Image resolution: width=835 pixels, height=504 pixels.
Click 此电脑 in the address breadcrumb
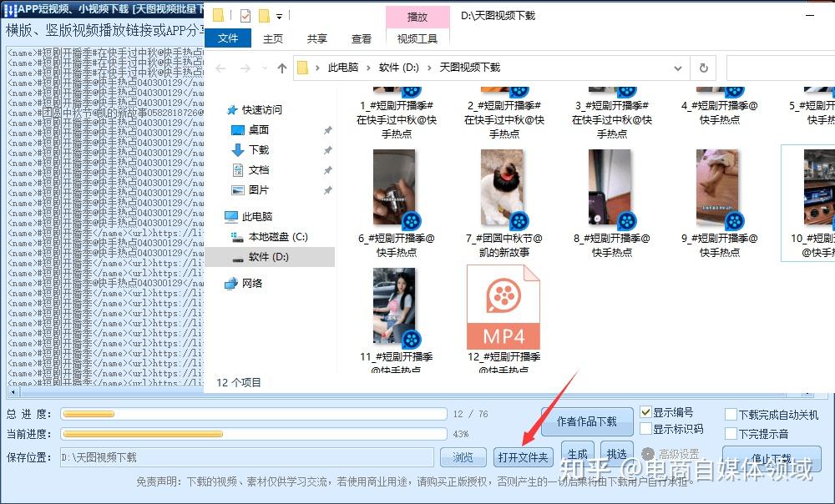(x=343, y=68)
